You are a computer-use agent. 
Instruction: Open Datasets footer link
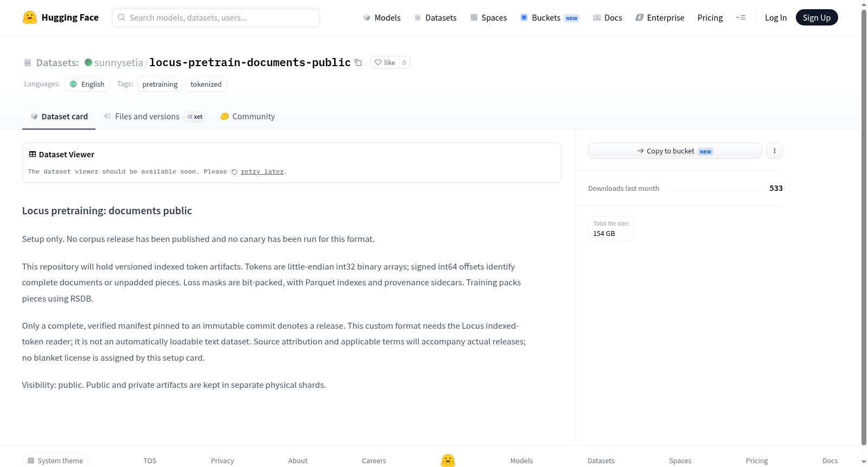click(x=601, y=460)
